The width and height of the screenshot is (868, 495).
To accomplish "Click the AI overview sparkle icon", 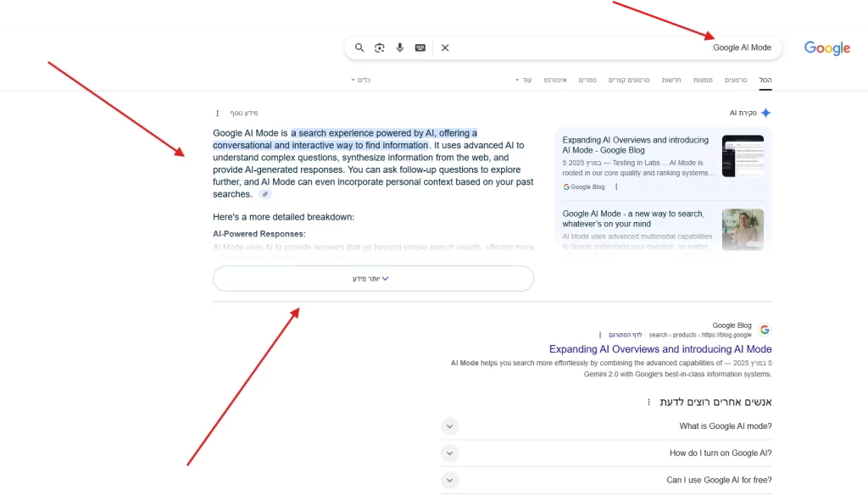I will [x=765, y=113].
